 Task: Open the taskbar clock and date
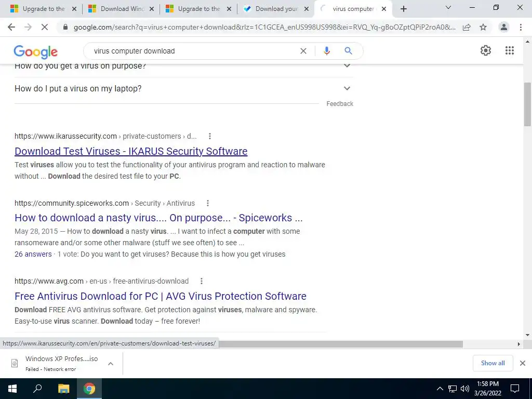click(487, 389)
